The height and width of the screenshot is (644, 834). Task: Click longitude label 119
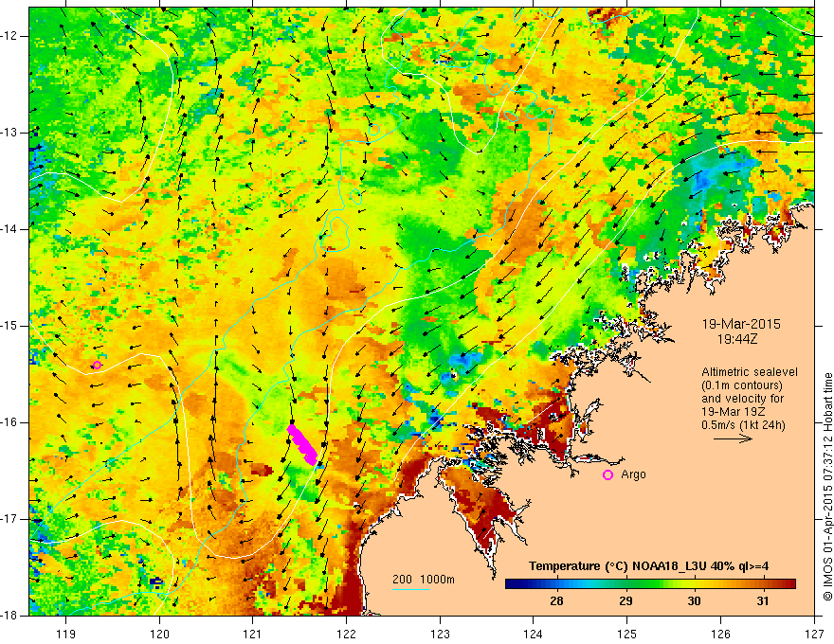(66, 634)
